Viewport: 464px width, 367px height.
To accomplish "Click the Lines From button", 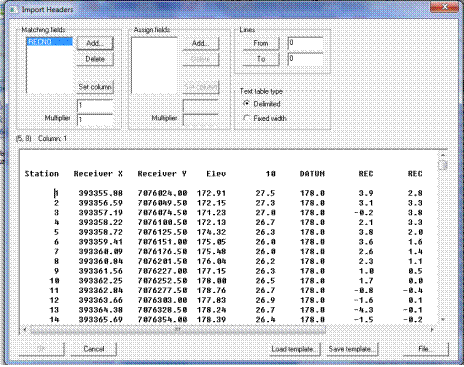I will 261,43.
